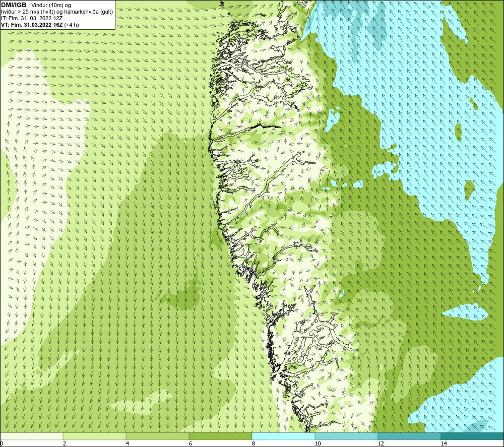Click the 'VT: Fim. 31.03.2022 16Z (+4 h)' line
The height and width of the screenshot is (447, 504).
click(x=40, y=25)
